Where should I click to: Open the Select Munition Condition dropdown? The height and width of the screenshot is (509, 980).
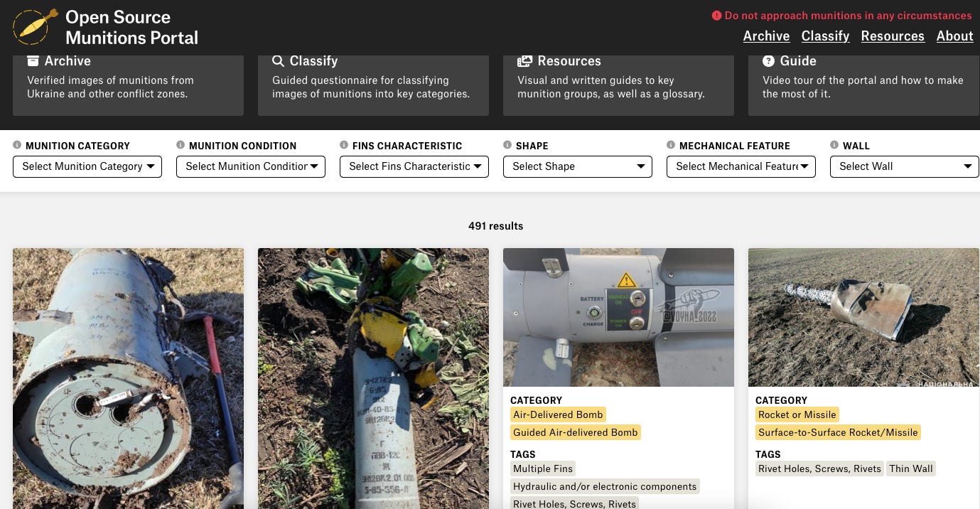tap(251, 166)
